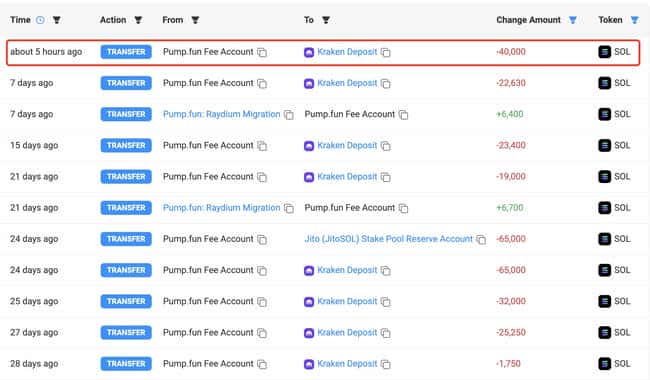Select 'Pump.fun Fee Account' To cell, +6,700 row
Viewport: 650px width, 380px height.
[350, 208]
